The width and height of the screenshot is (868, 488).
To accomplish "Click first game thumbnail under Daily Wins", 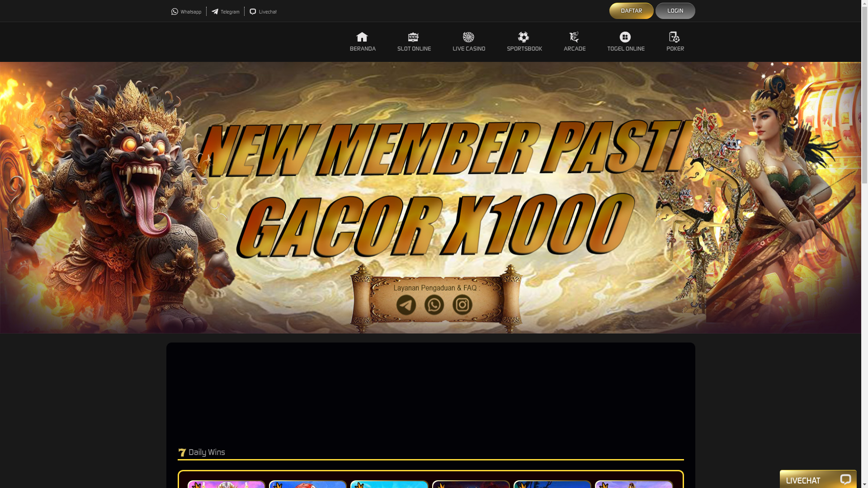I will 226,484.
